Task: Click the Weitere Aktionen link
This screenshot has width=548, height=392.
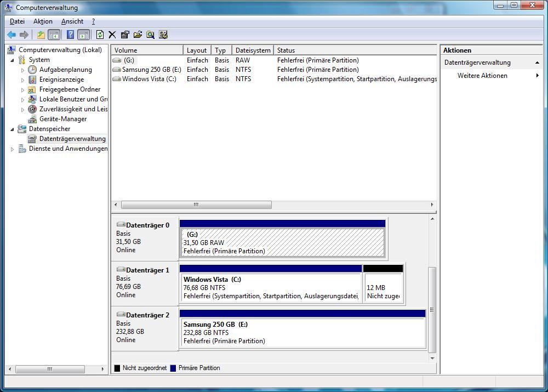Action: pyautogui.click(x=482, y=76)
